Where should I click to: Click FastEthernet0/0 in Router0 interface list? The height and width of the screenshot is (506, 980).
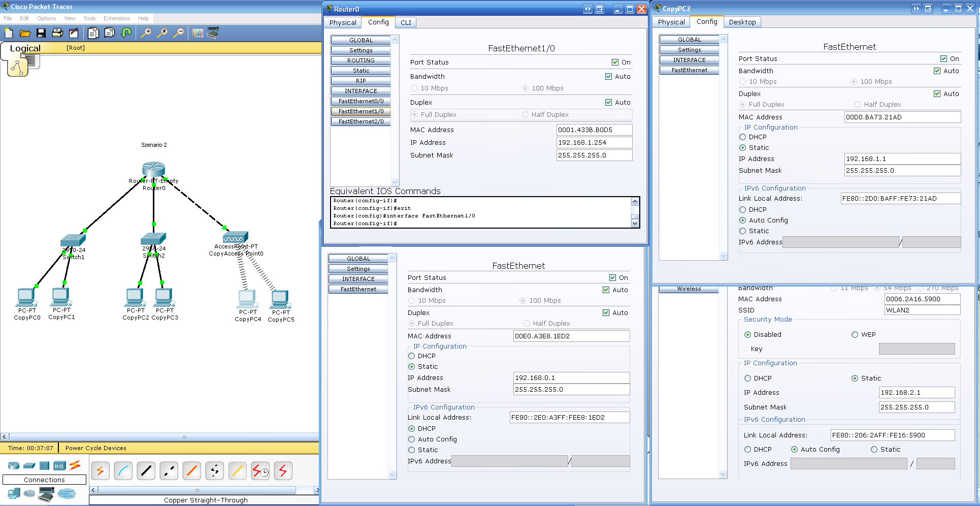(x=361, y=101)
